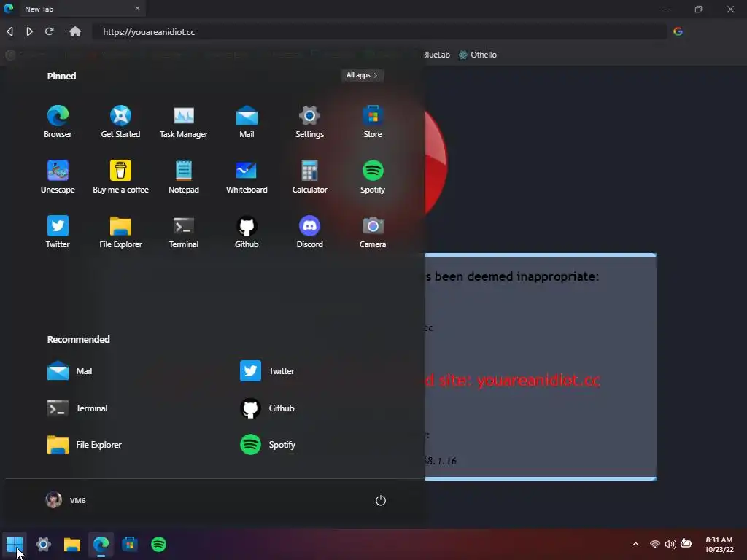
Task: Open Task Manager from pinned apps
Action: click(183, 122)
